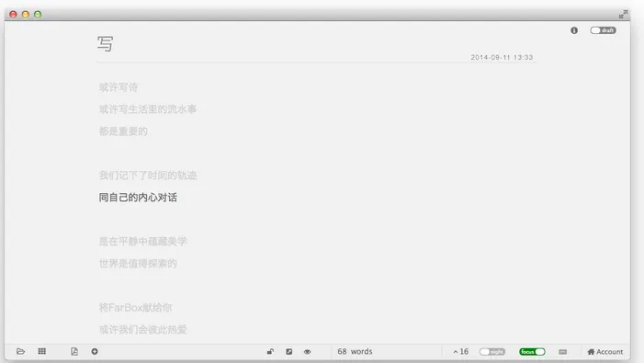Export document with the PDF icon

74,351
